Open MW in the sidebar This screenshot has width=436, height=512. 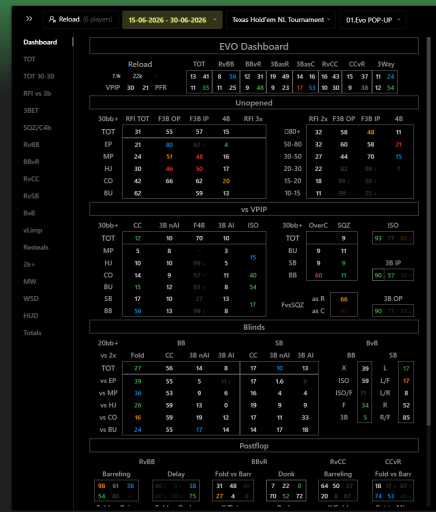tap(30, 281)
